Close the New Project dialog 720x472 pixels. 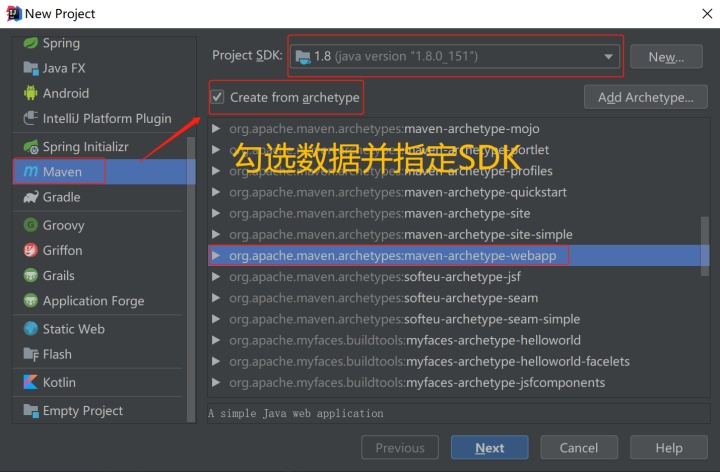(707, 14)
